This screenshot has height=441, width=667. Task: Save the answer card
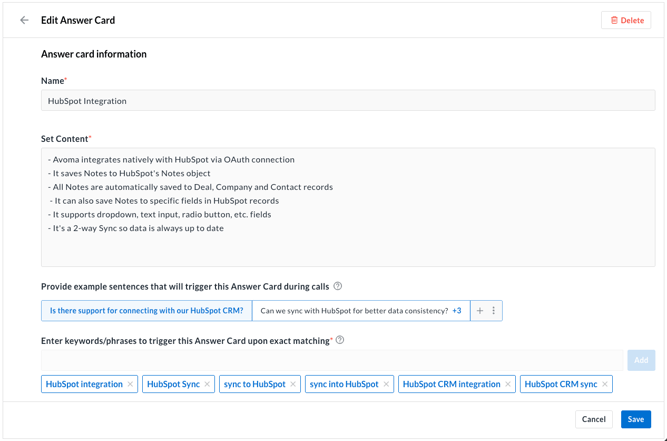coord(635,419)
